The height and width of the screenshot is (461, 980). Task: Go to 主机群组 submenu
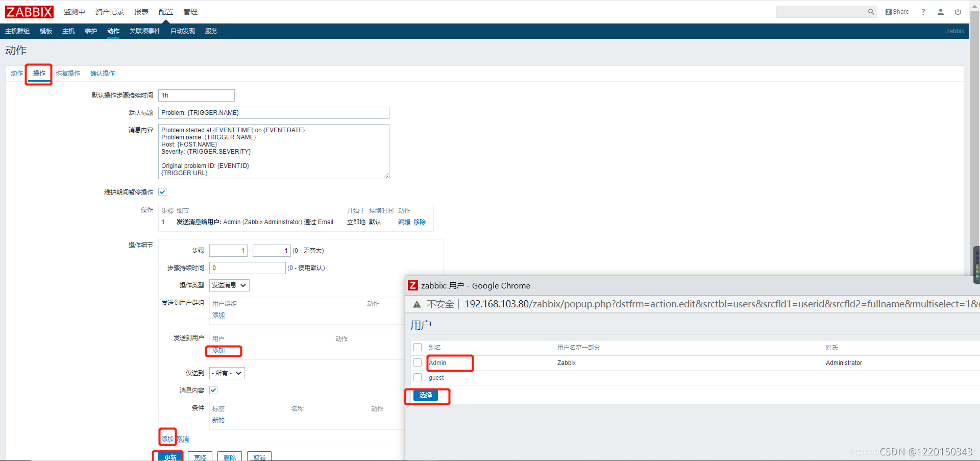[x=17, y=31]
